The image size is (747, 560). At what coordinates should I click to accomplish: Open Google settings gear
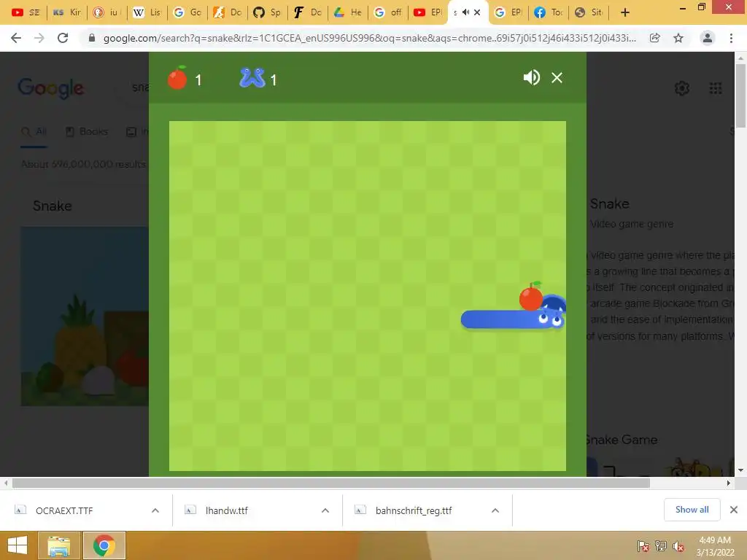point(682,88)
